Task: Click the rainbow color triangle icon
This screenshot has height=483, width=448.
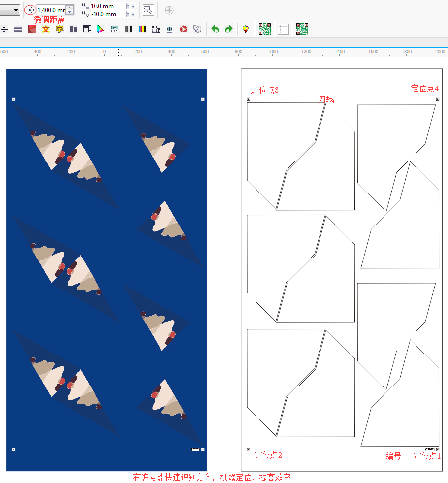Action: point(101,30)
